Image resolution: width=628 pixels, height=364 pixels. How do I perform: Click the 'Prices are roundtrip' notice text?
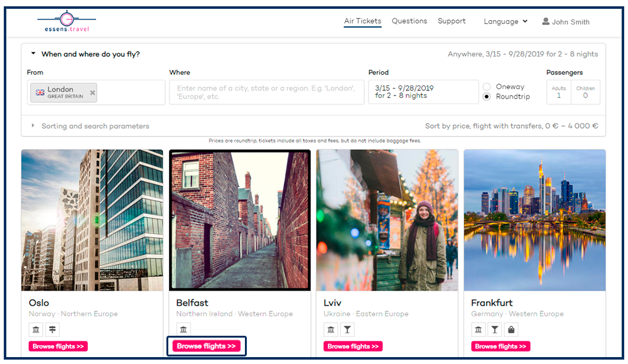(315, 141)
